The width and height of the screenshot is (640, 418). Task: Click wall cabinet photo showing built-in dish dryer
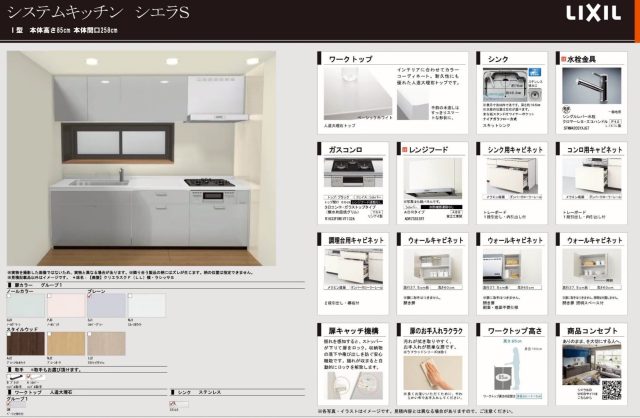pos(512,267)
